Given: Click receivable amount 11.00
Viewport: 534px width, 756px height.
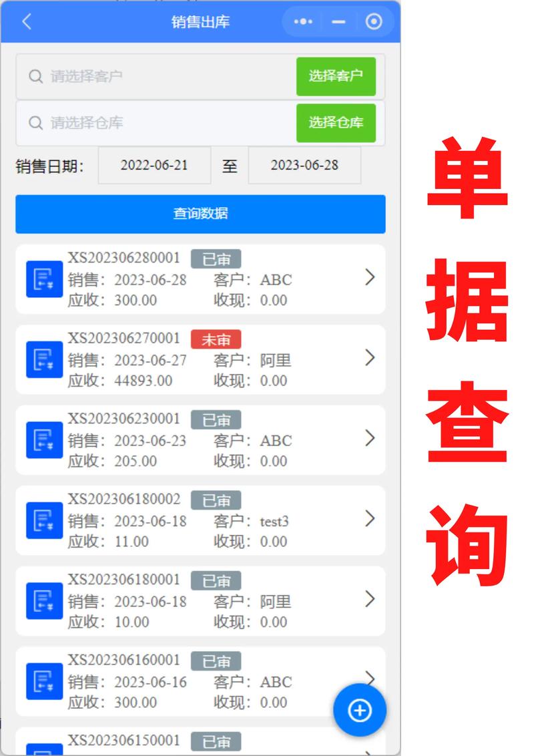Looking at the screenshot, I should pyautogui.click(x=131, y=542).
